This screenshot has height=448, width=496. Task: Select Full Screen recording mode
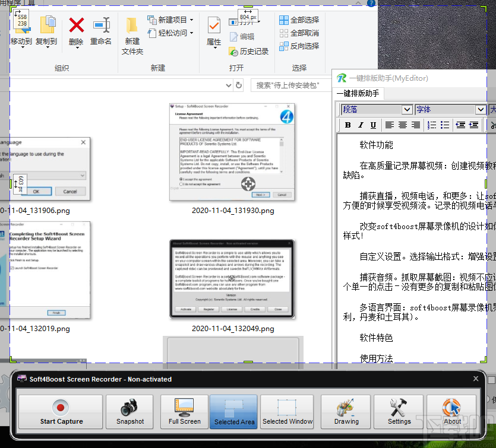[184, 412]
